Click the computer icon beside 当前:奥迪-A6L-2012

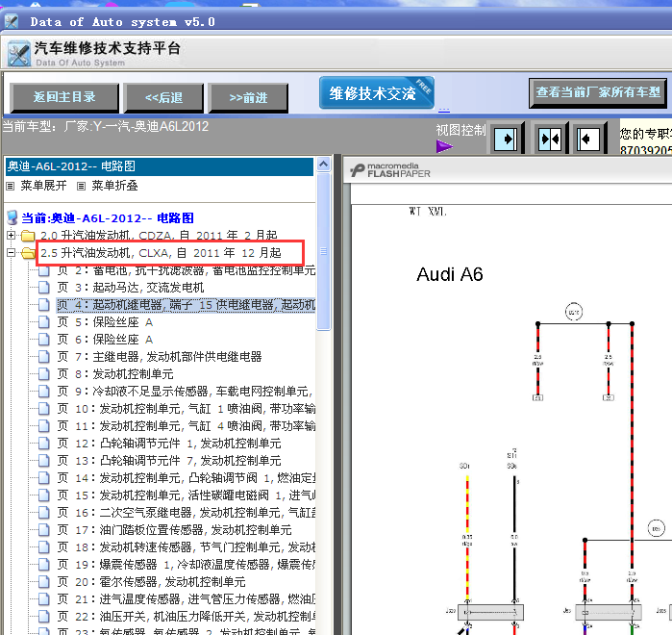coord(12,217)
